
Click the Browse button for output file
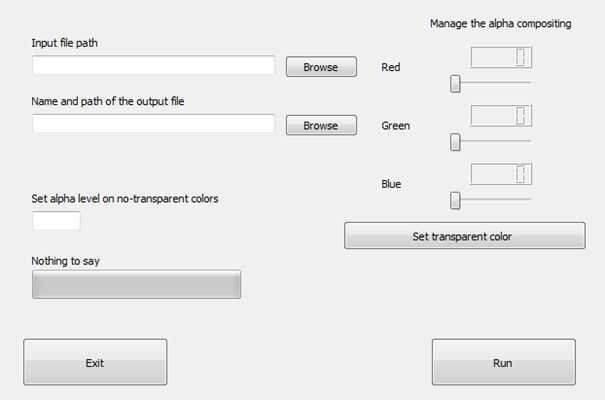(321, 126)
